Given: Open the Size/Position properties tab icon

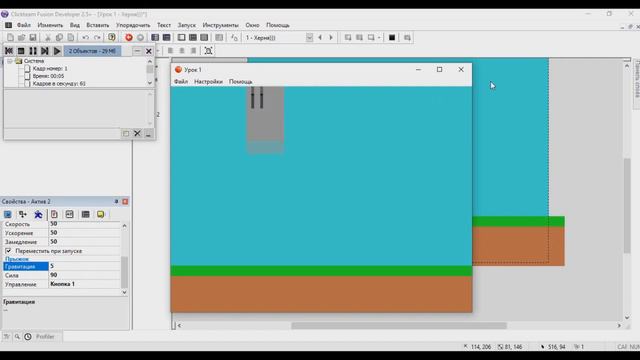Looking at the screenshot, I should point(22,214).
